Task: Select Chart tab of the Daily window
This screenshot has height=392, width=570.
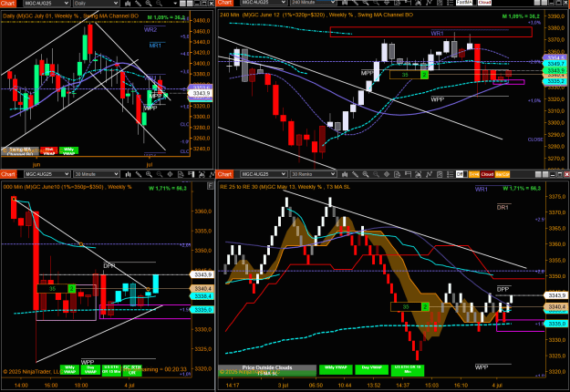Action: pos(8,3)
